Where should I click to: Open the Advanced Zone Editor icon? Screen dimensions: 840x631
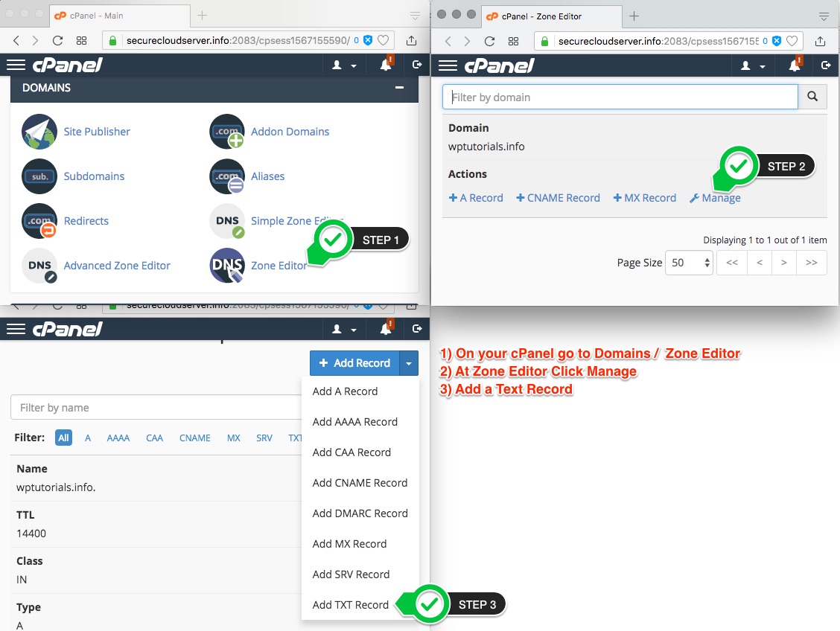click(x=39, y=266)
